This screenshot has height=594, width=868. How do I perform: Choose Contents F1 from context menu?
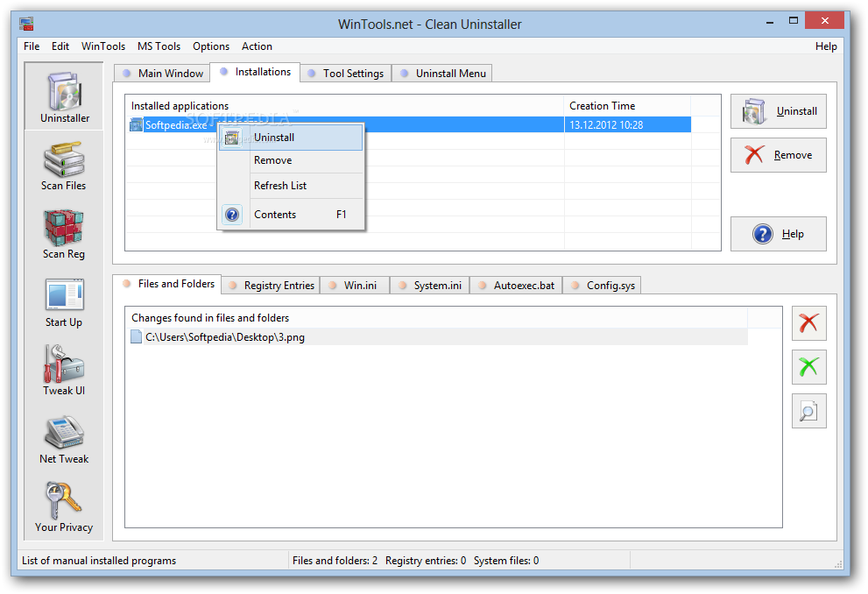291,215
